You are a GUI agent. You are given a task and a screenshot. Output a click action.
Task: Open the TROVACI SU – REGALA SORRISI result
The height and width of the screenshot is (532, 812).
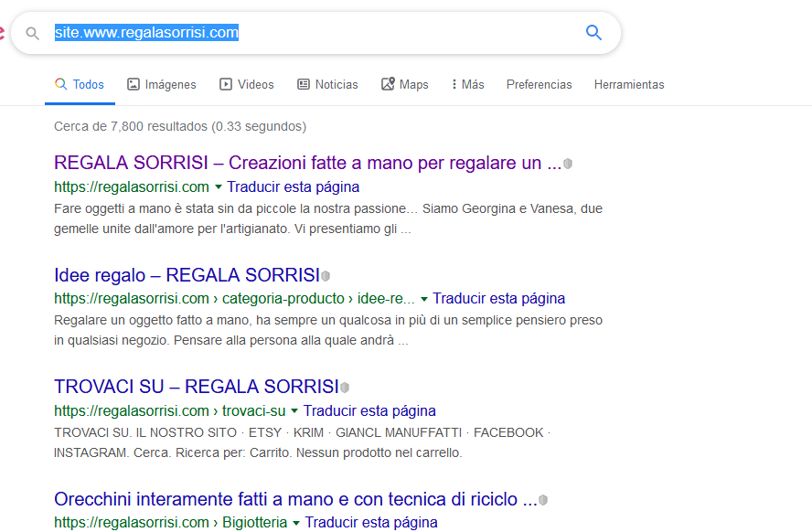tap(197, 387)
